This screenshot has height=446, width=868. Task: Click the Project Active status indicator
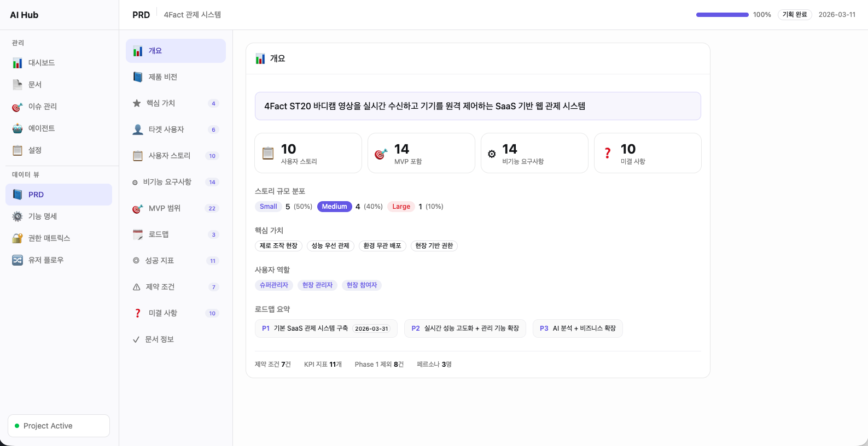pos(59,426)
